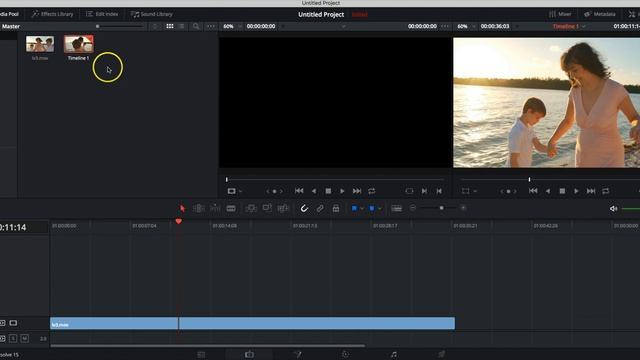Open the Effects Library panel

pos(52,14)
